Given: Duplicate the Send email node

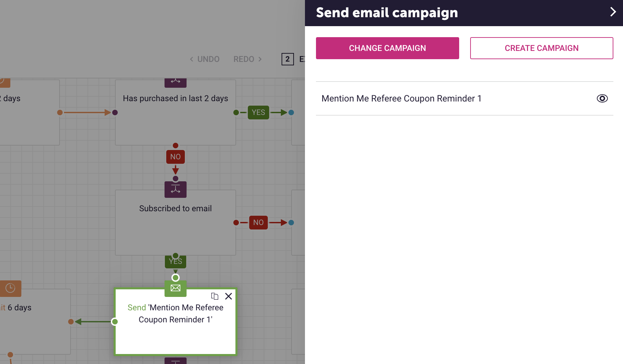Looking at the screenshot, I should point(215,296).
